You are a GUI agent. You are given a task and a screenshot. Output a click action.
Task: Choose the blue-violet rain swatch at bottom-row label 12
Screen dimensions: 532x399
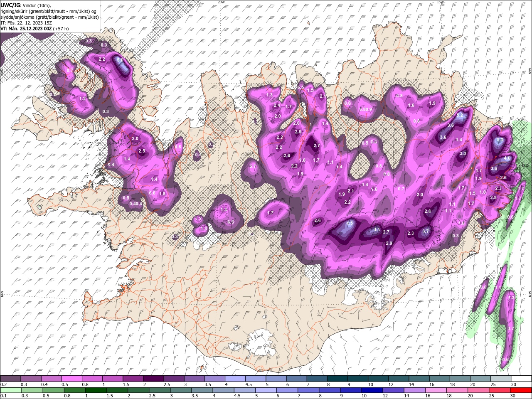pos(393,390)
